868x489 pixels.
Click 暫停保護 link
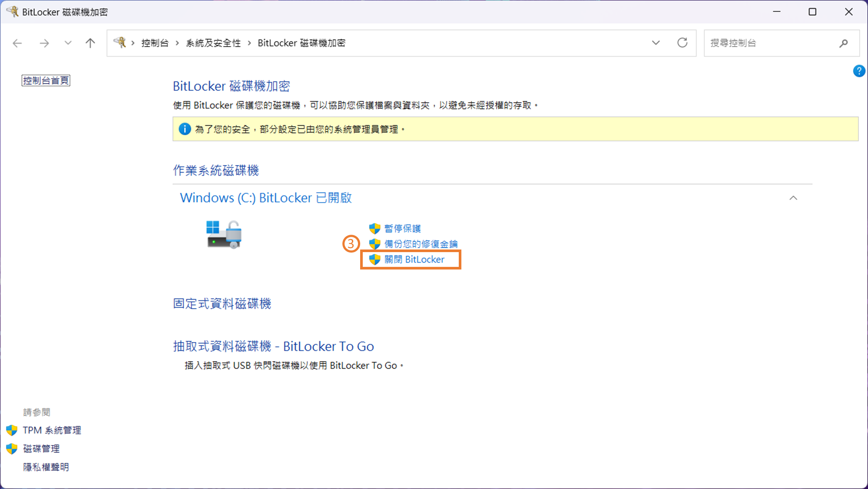pos(402,229)
